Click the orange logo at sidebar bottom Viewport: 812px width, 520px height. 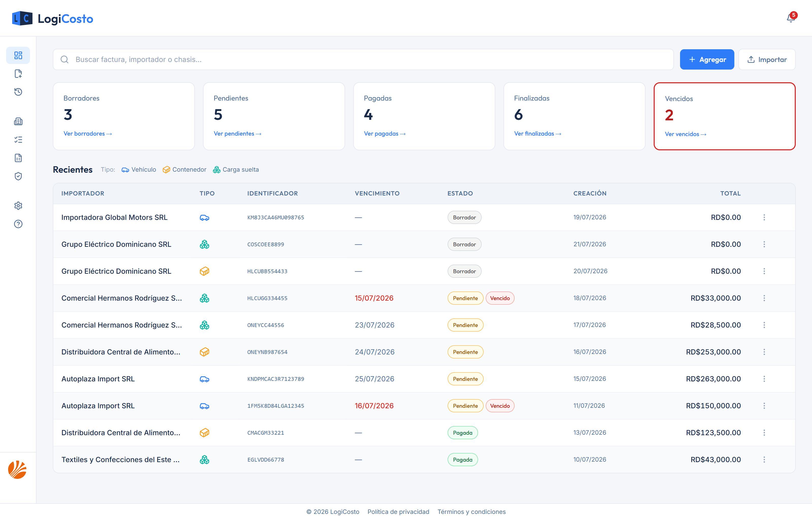point(18,470)
